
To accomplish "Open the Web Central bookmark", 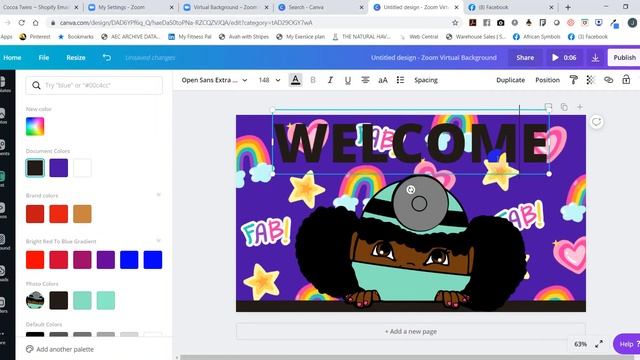I will (419, 37).
